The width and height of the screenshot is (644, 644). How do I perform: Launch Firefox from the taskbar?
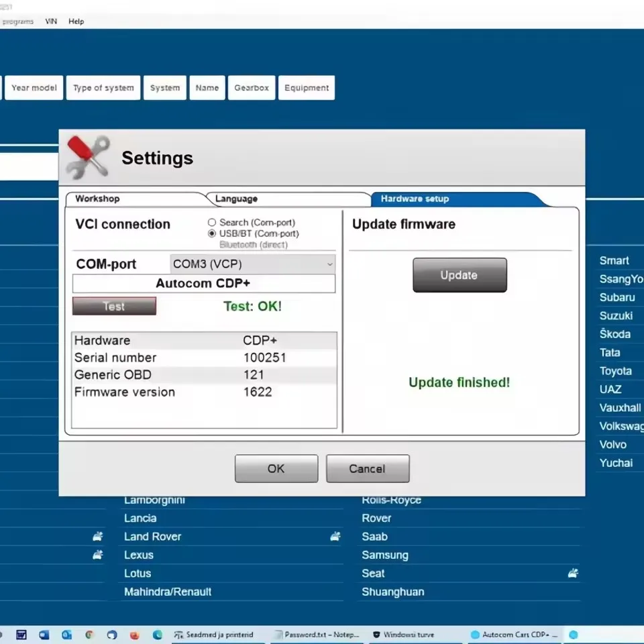(x=133, y=634)
